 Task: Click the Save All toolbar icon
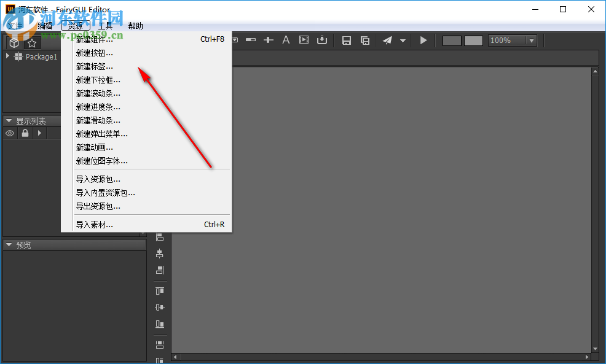(366, 39)
